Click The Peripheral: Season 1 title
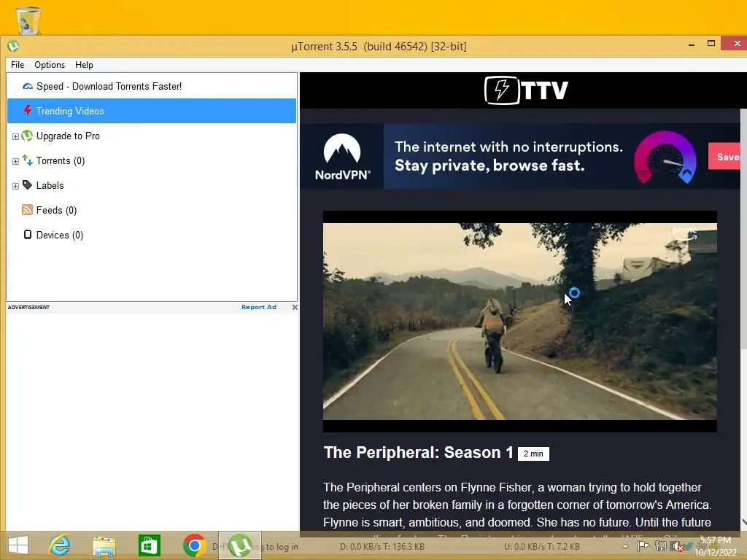The image size is (747, 560). pyautogui.click(x=418, y=452)
